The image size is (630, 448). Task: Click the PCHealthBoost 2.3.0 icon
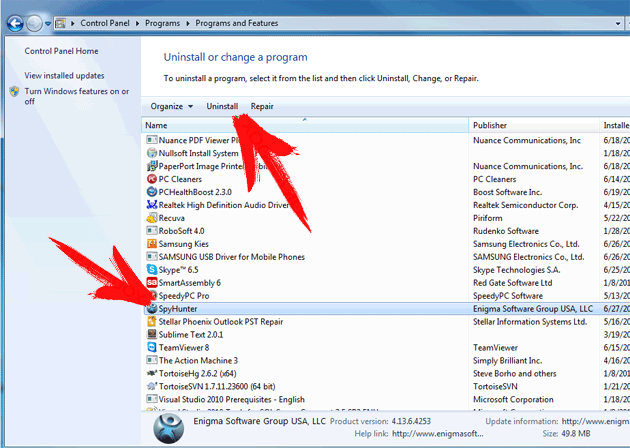(151, 192)
